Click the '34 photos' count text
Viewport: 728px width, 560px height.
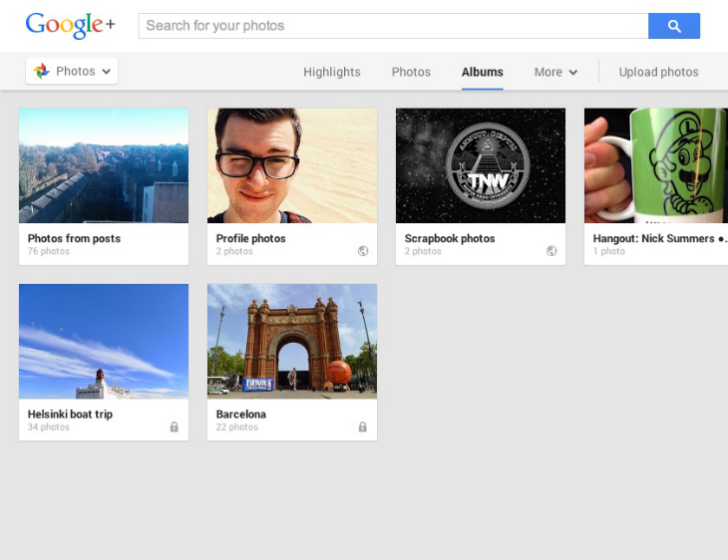click(48, 426)
